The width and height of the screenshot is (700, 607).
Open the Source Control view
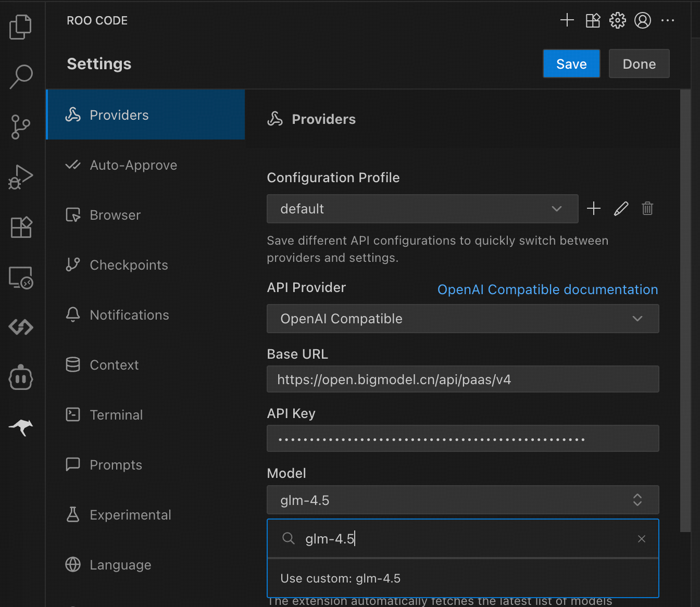coord(21,127)
